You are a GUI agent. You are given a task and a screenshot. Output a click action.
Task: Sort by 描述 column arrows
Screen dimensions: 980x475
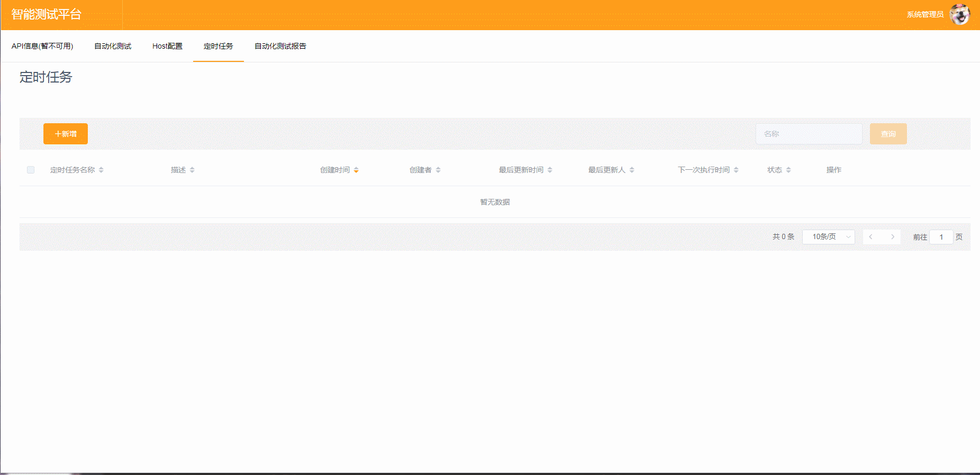(x=192, y=170)
